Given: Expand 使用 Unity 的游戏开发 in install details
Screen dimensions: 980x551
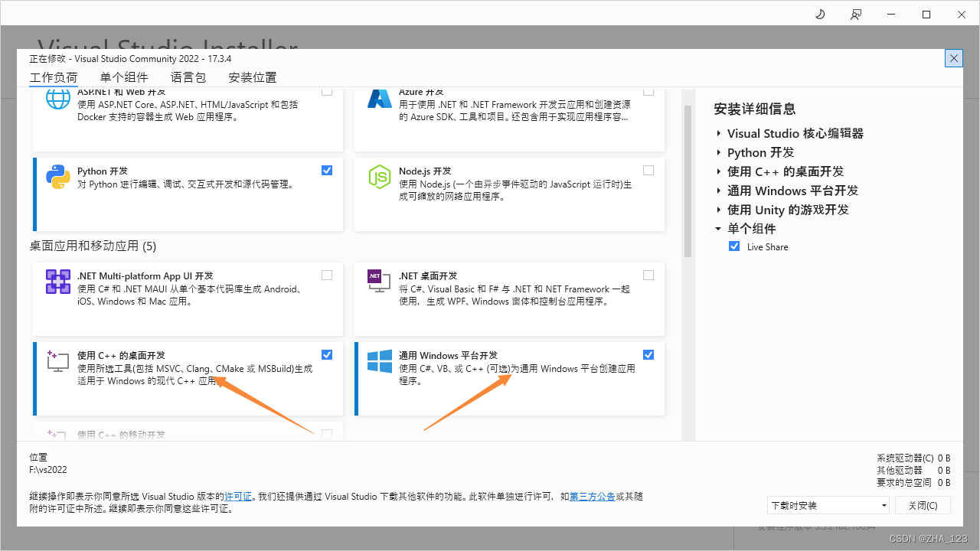Looking at the screenshot, I should pos(719,210).
